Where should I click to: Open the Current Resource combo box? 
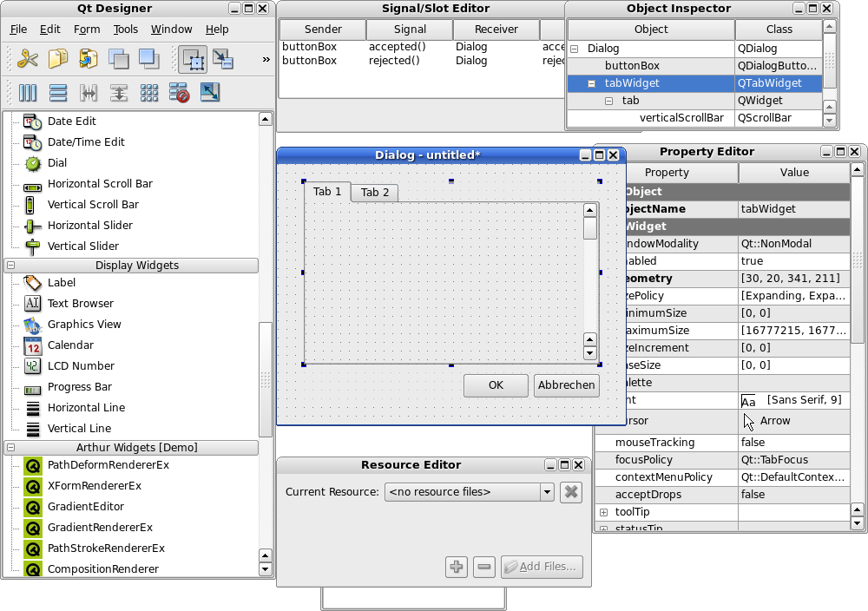[x=470, y=491]
